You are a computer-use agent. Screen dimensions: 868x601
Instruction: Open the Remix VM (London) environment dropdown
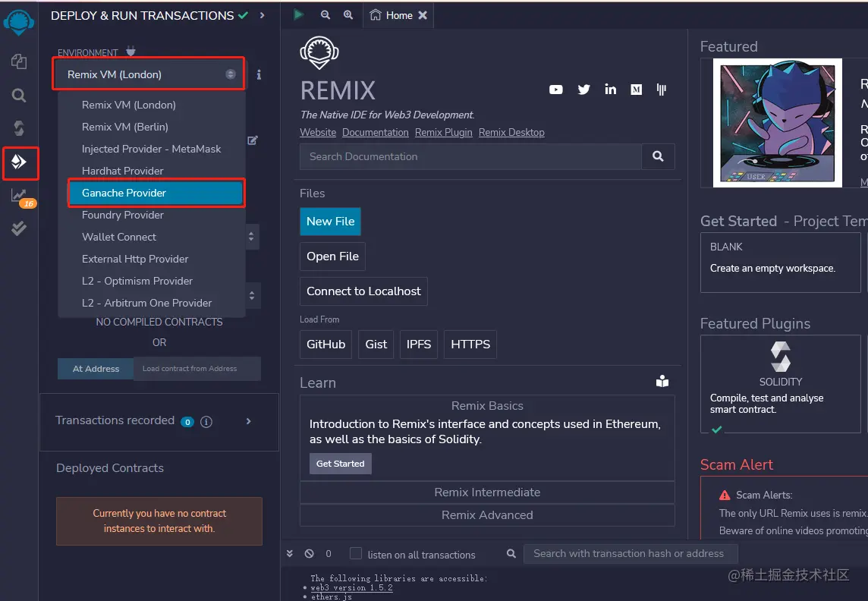click(x=149, y=74)
